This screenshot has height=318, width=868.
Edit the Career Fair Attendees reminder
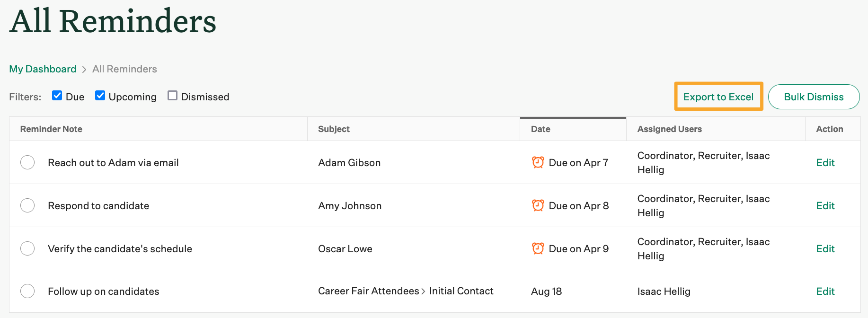[825, 291]
